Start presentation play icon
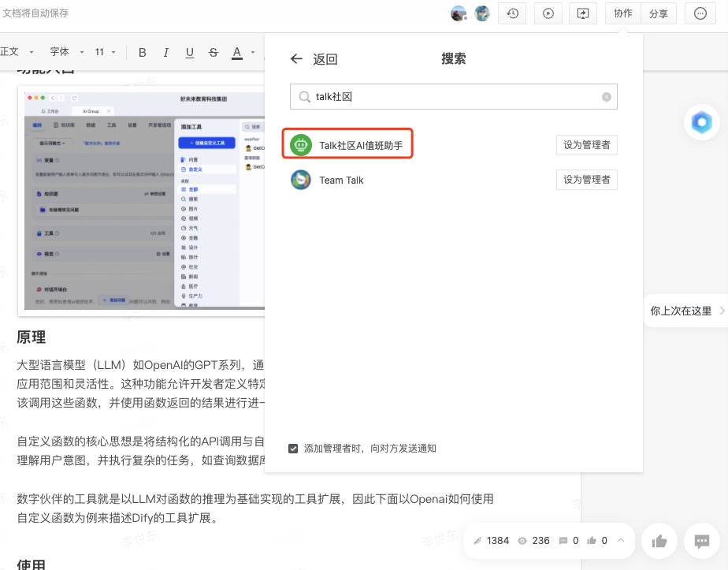Image resolution: width=728 pixels, height=570 pixels. click(x=548, y=13)
